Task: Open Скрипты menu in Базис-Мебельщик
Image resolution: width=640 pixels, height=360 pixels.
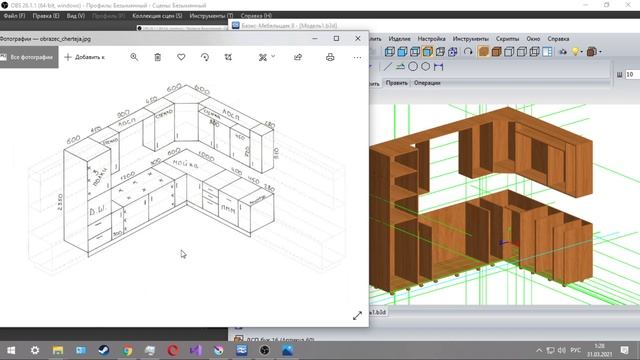Action: point(507,39)
